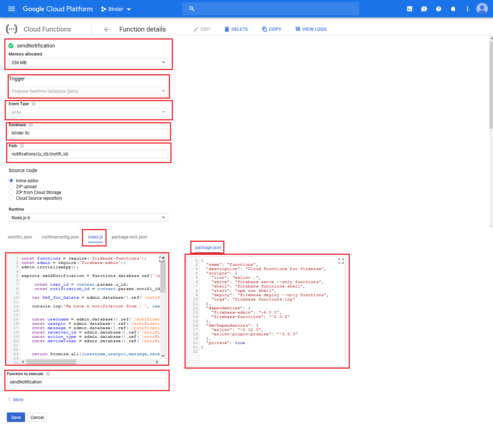This screenshot has height=448, width=493.
Task: Choose ZIP from Cloud Storage option
Action: (x=11, y=192)
